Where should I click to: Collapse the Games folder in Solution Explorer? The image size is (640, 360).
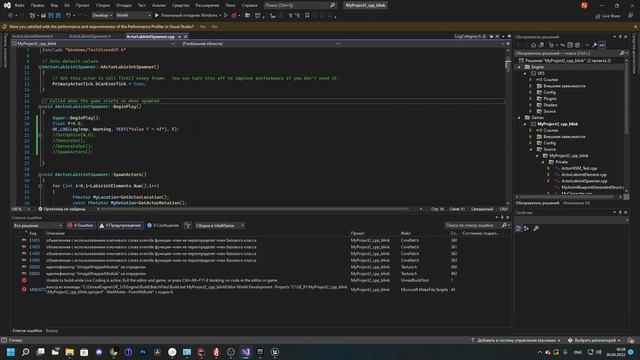point(519,118)
